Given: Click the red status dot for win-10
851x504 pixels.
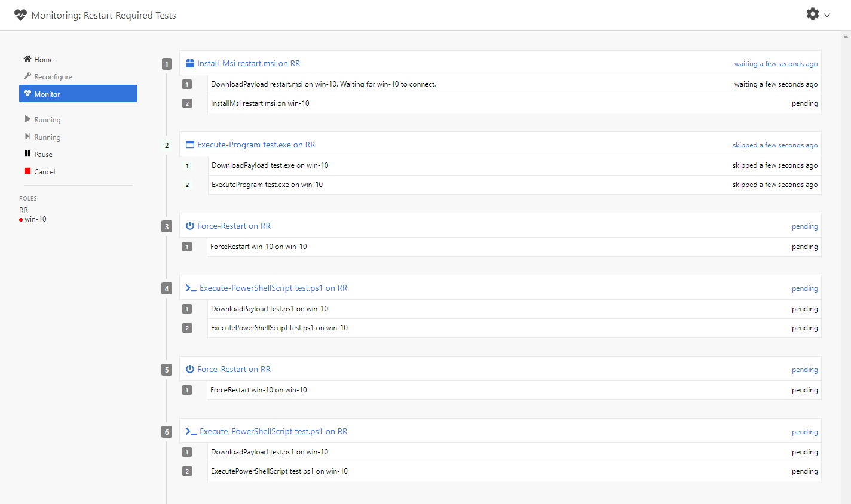Looking at the screenshot, I should (x=21, y=220).
